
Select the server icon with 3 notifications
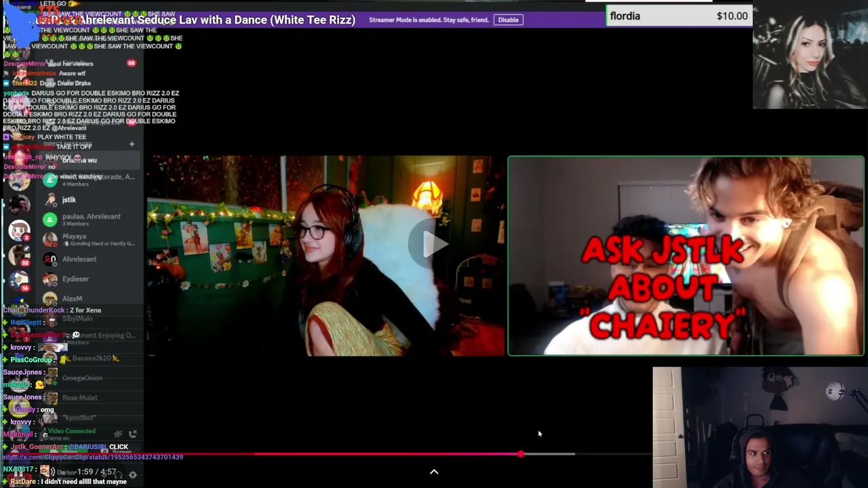pyautogui.click(x=19, y=230)
